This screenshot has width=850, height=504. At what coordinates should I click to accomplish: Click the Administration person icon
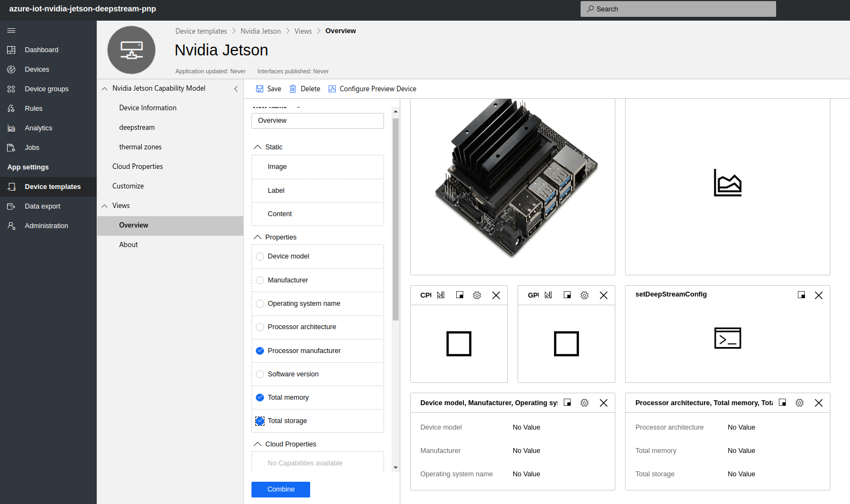point(11,226)
